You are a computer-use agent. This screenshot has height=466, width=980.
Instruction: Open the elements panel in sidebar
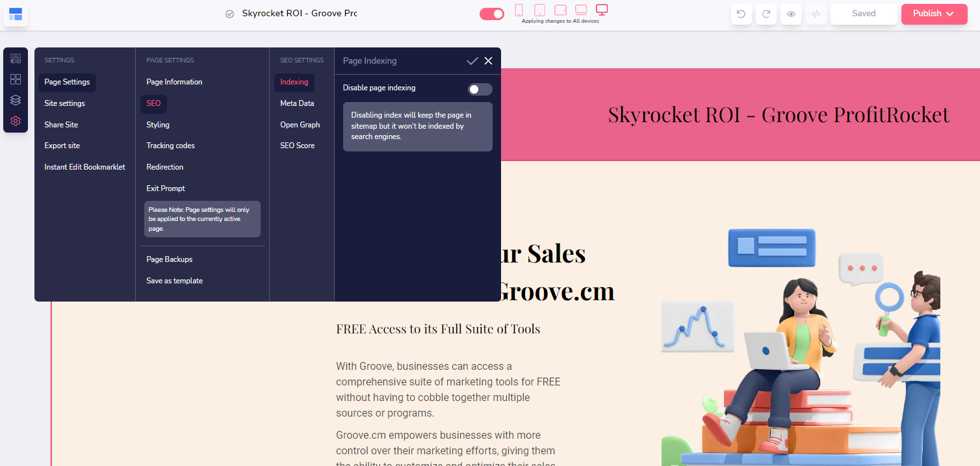16,58
